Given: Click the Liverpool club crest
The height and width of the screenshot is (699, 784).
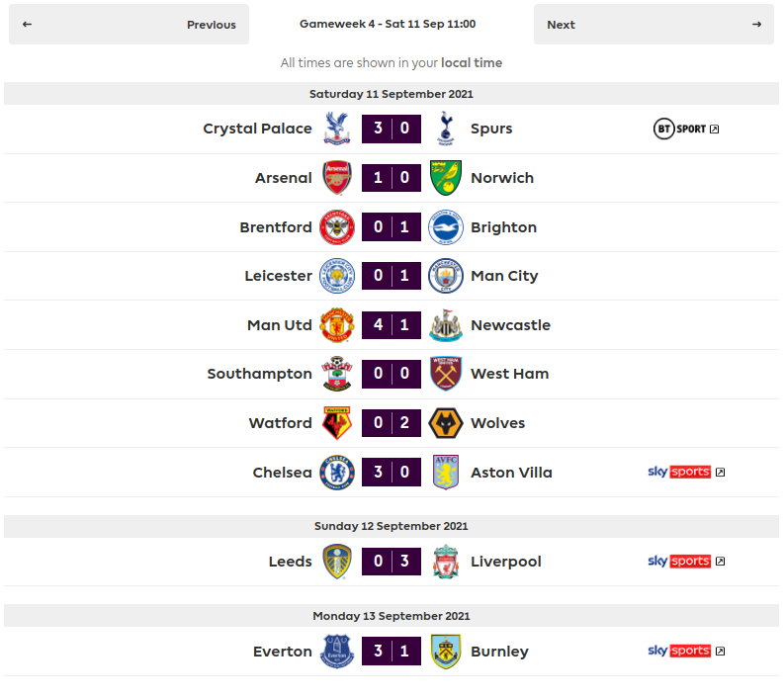Looking at the screenshot, I should (446, 562).
